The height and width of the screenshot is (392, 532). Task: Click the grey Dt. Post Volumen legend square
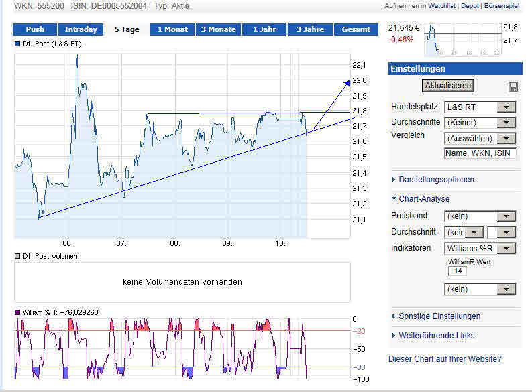pyautogui.click(x=17, y=256)
